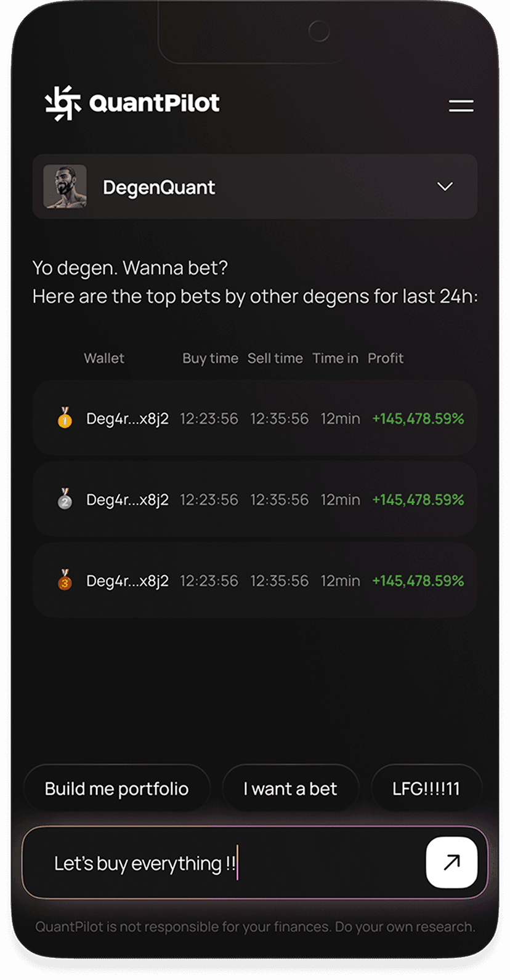
Task: Tap the "Build me portfolio" suggestion
Action: 116,789
